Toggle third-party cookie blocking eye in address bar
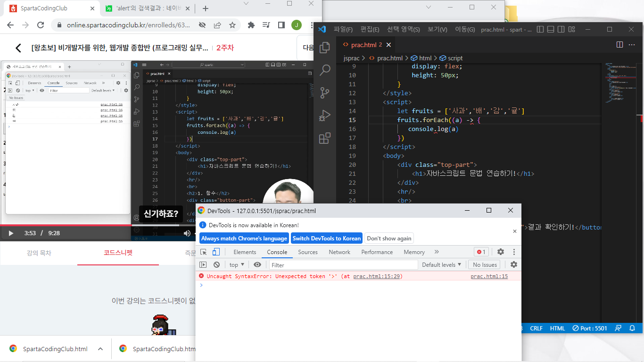The image size is (644, 362). pos(202,25)
